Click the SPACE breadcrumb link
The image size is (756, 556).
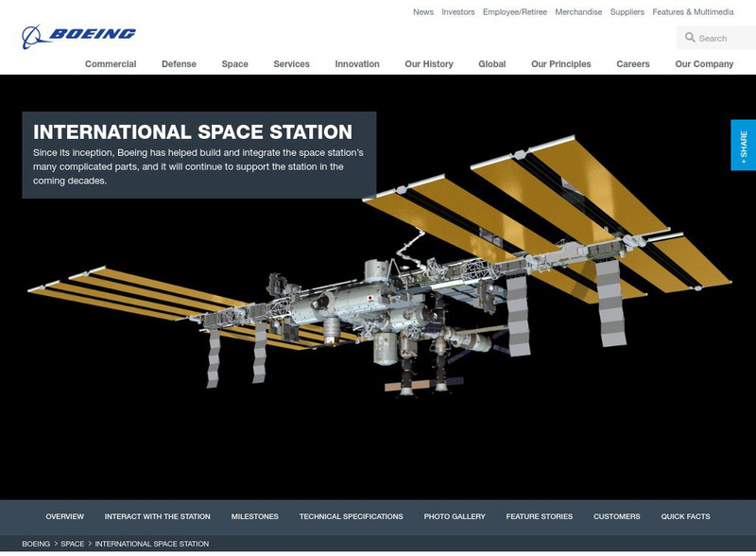click(73, 544)
